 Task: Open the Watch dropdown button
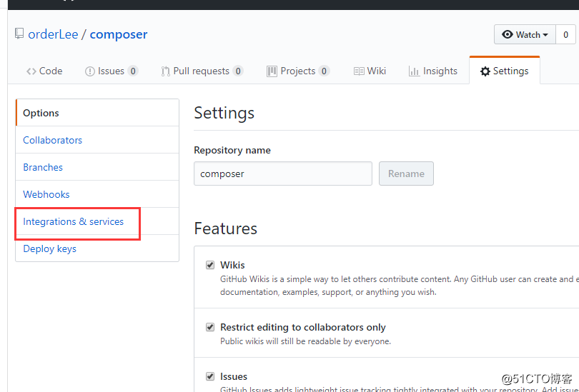tap(525, 35)
